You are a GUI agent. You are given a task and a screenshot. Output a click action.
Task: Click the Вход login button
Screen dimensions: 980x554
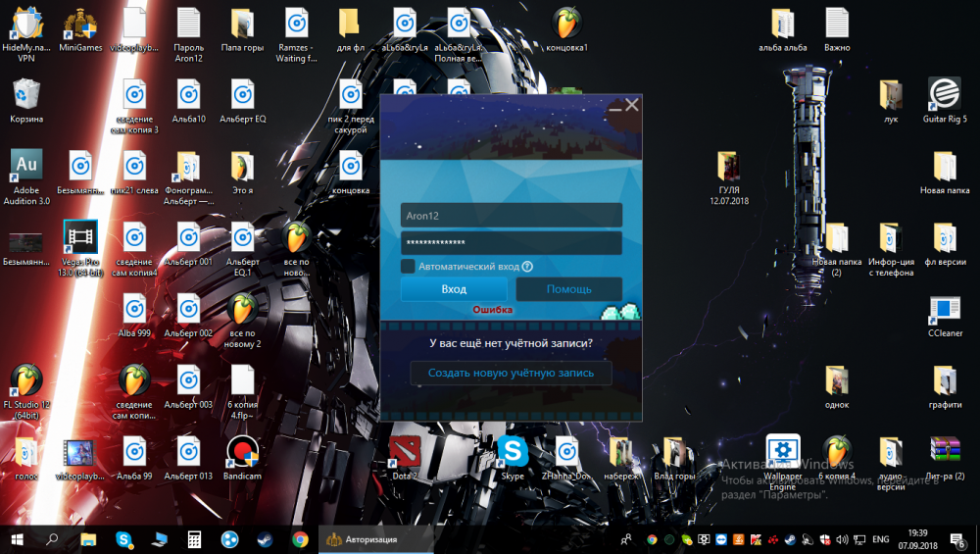point(454,289)
